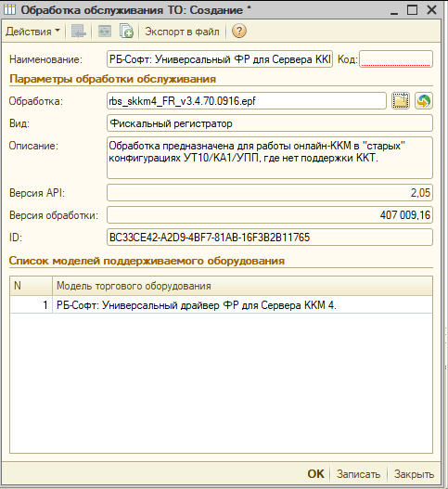Click the Вид field showing Фискальный регистратор
The image size is (448, 489).
coord(270,123)
